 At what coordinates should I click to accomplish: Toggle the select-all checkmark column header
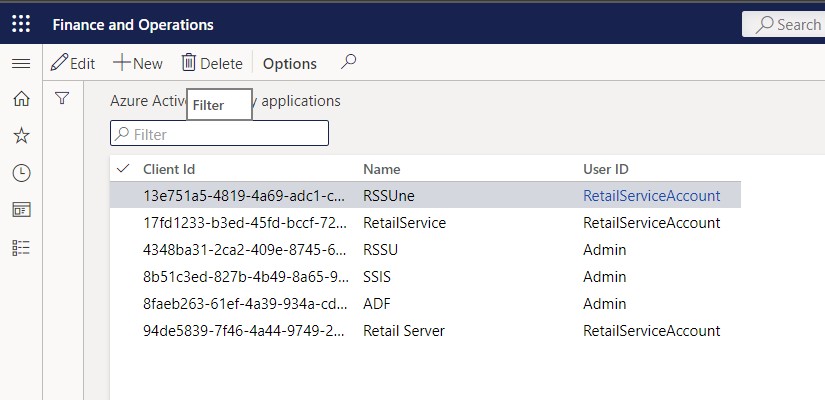[123, 168]
